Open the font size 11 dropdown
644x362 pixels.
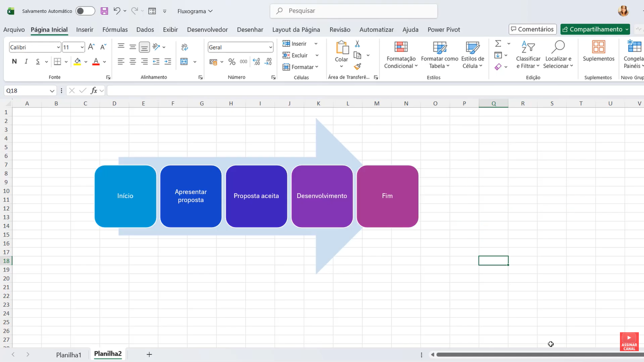pos(82,47)
